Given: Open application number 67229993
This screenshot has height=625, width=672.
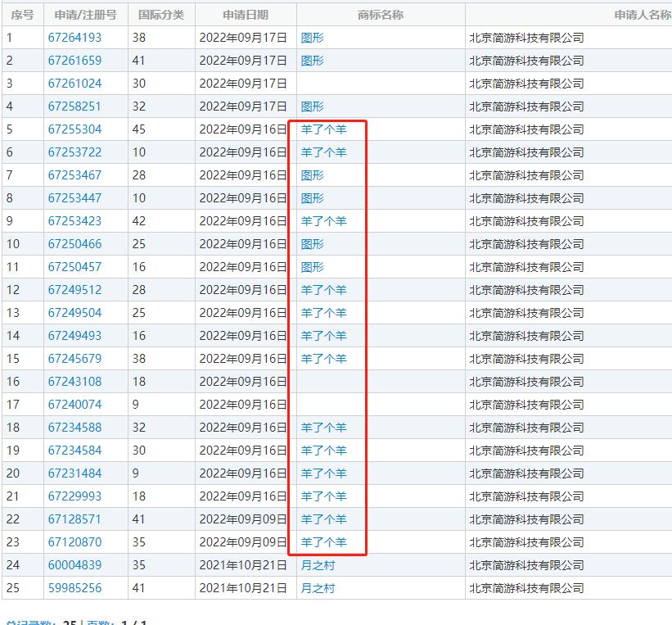Looking at the screenshot, I should pos(74,496).
